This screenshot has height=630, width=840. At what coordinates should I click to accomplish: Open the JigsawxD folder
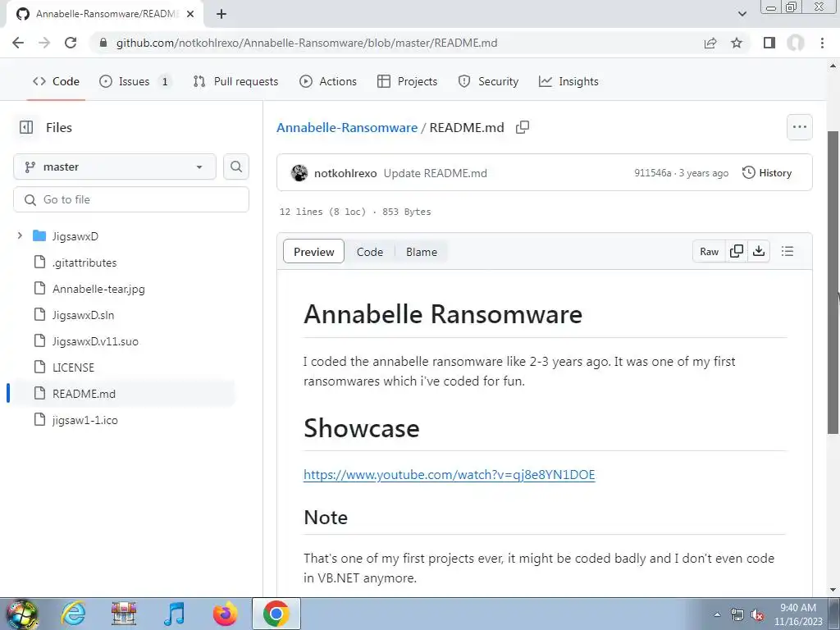75,236
